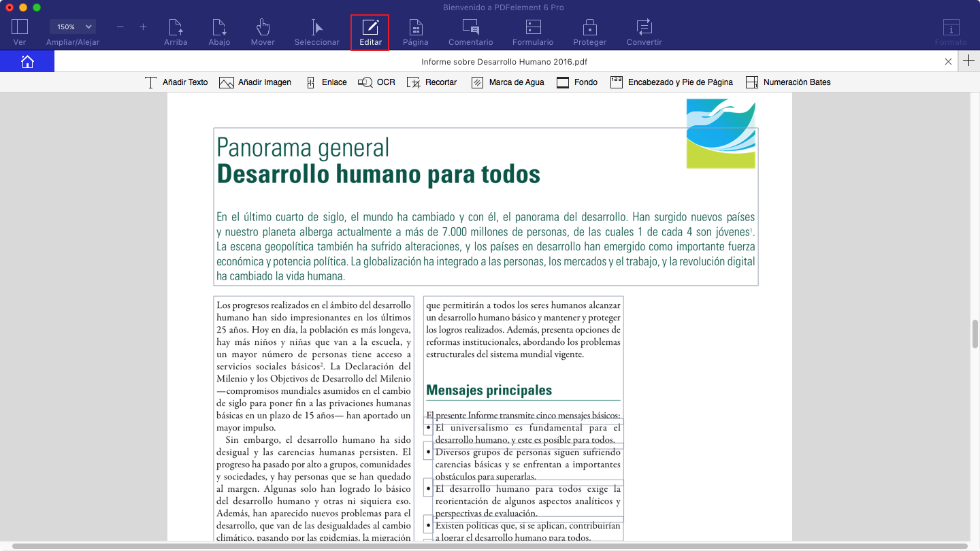Click the vertical scrollbar thumb
The height and width of the screenshot is (551, 980).
tap(975, 333)
